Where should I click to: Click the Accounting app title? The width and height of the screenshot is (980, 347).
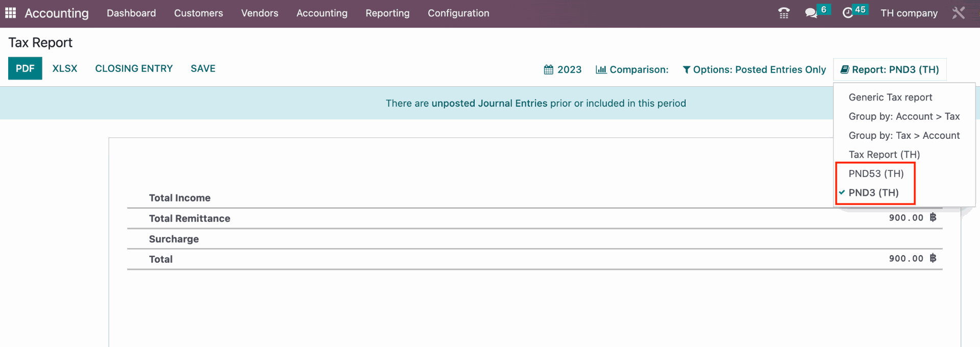point(57,13)
